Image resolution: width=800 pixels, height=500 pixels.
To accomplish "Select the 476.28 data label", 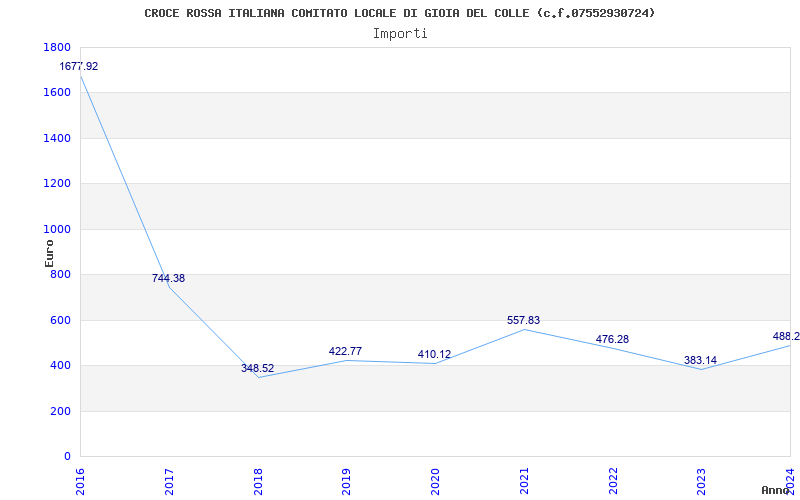I will (x=612, y=339).
